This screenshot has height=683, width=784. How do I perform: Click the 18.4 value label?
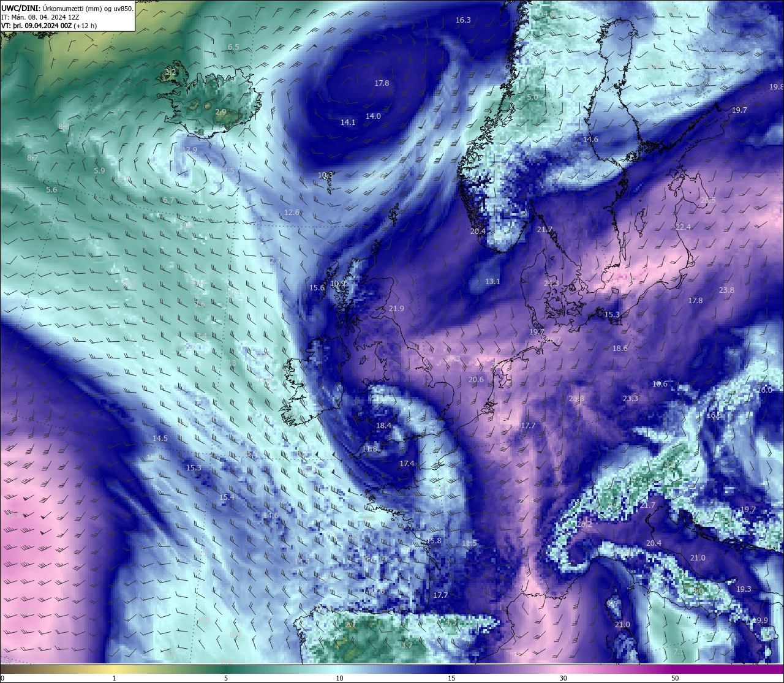pyautogui.click(x=383, y=426)
